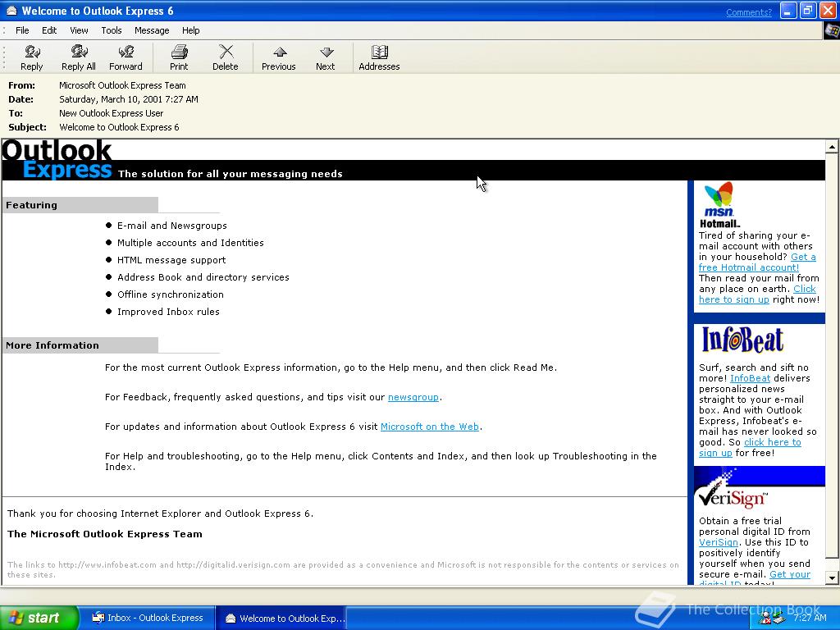Click the sender name Microsoft Outlook Express Team
Screen dimensions: 840x630
(x=122, y=85)
